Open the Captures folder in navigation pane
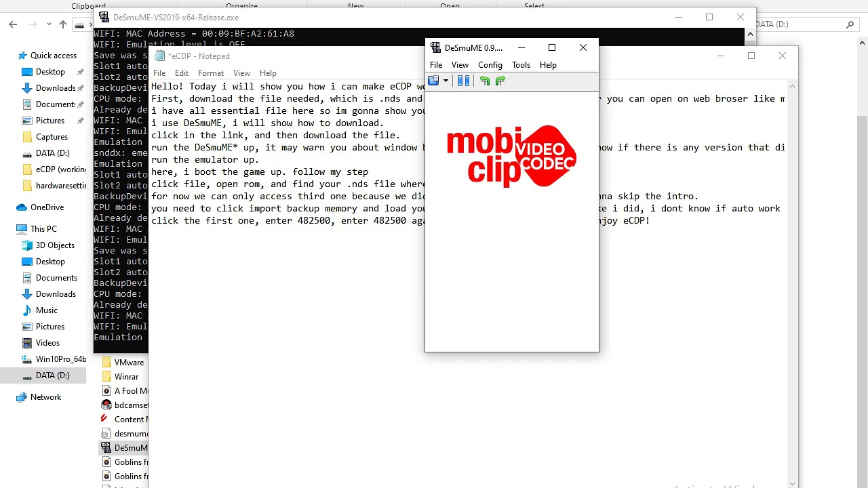868x488 pixels. (52, 137)
